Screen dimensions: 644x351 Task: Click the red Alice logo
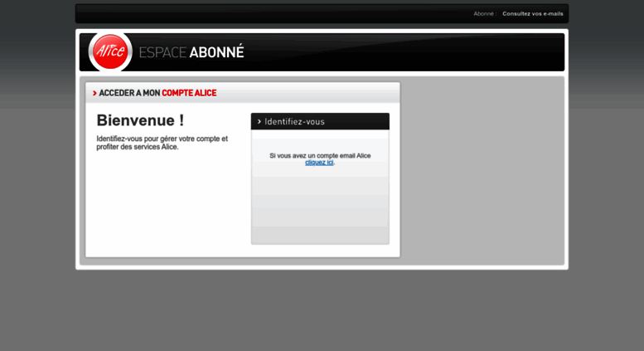[110, 51]
